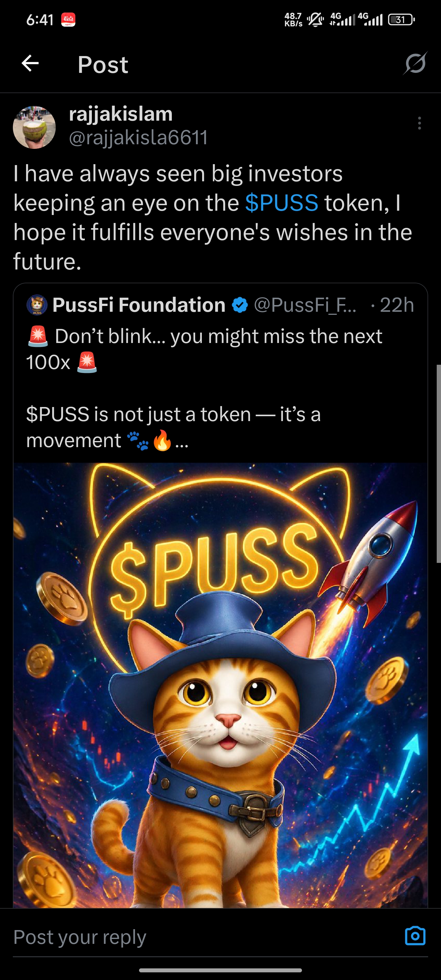Tap the home gesture bar
This screenshot has width=441, height=980.
220,970
